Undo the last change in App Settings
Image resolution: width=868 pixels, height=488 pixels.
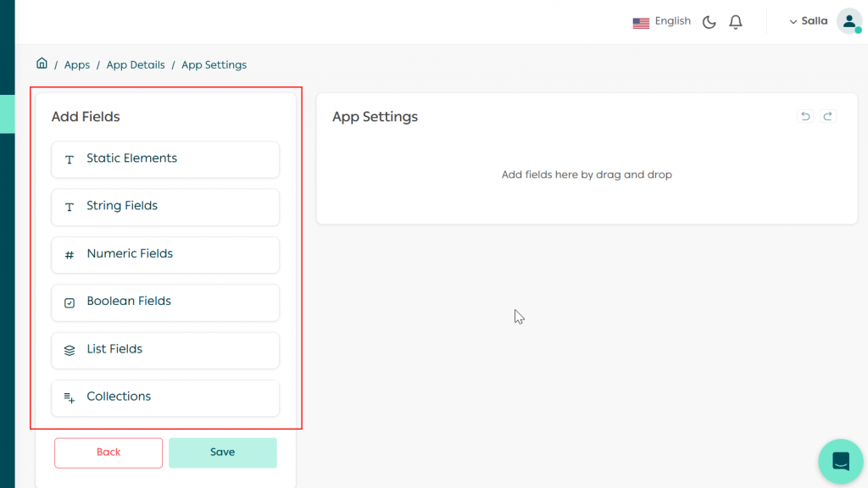click(805, 116)
